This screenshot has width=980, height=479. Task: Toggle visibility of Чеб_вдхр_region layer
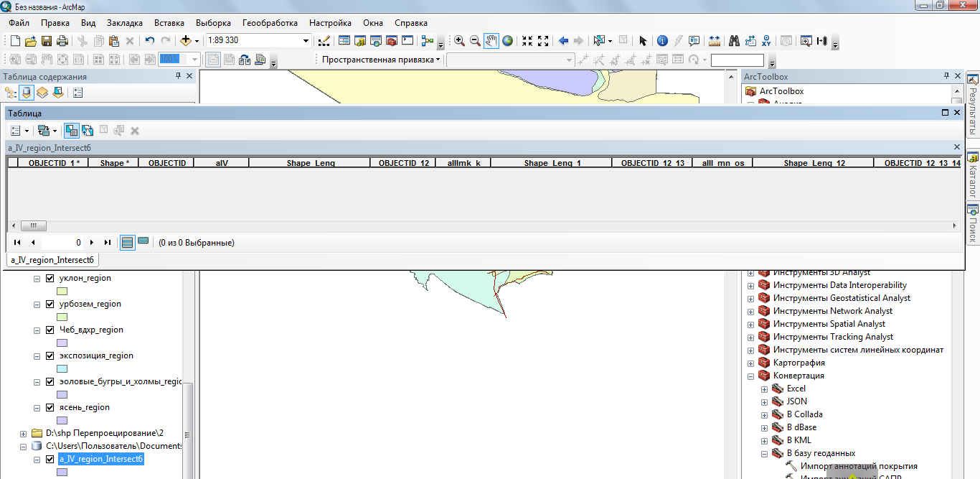pyautogui.click(x=50, y=330)
